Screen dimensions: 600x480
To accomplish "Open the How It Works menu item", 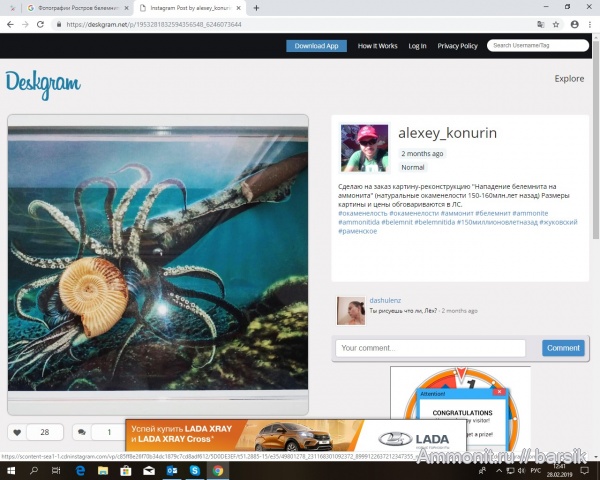I will 377,46.
